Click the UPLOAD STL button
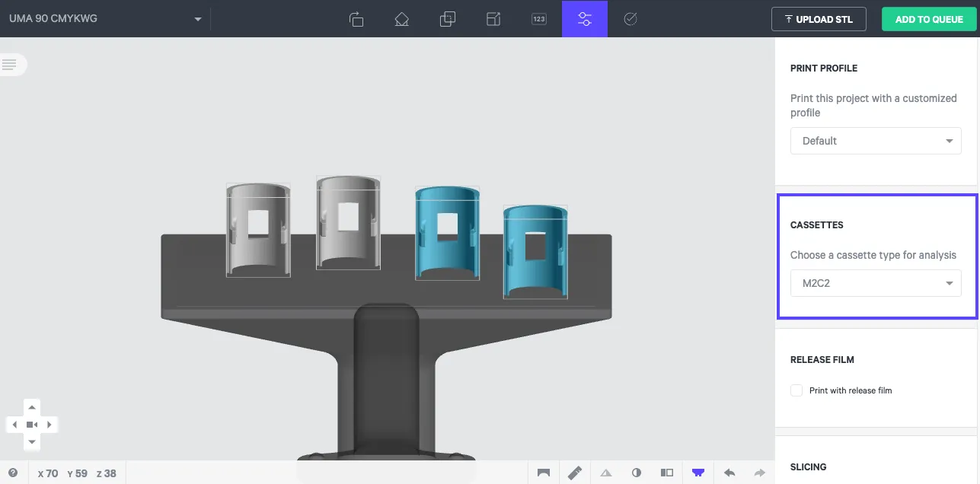The width and height of the screenshot is (980, 484). pos(819,19)
